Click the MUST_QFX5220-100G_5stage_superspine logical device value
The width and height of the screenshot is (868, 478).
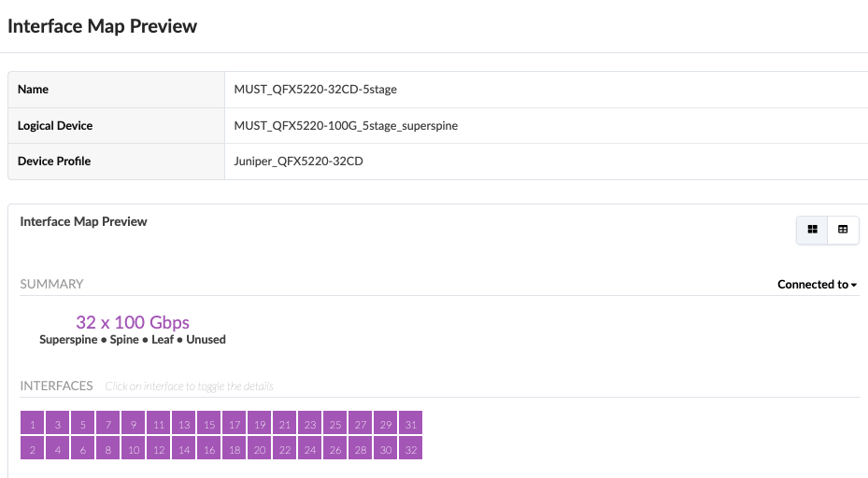tap(346, 125)
